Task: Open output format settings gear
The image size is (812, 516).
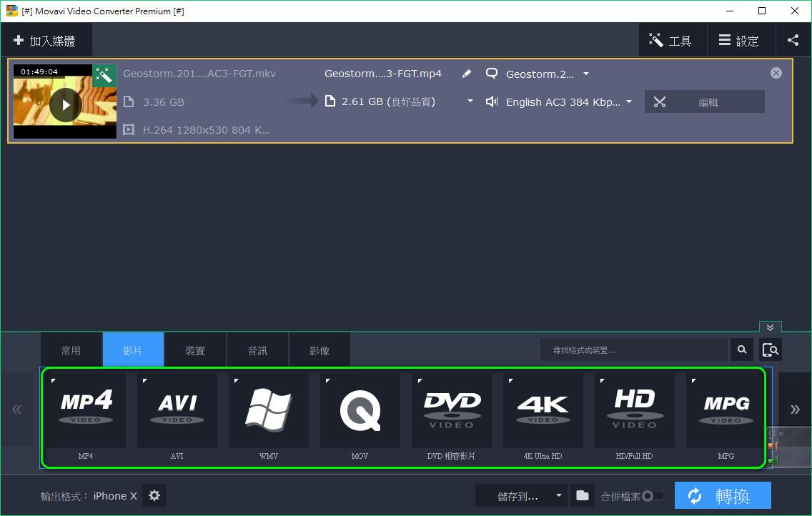Action: tap(154, 495)
